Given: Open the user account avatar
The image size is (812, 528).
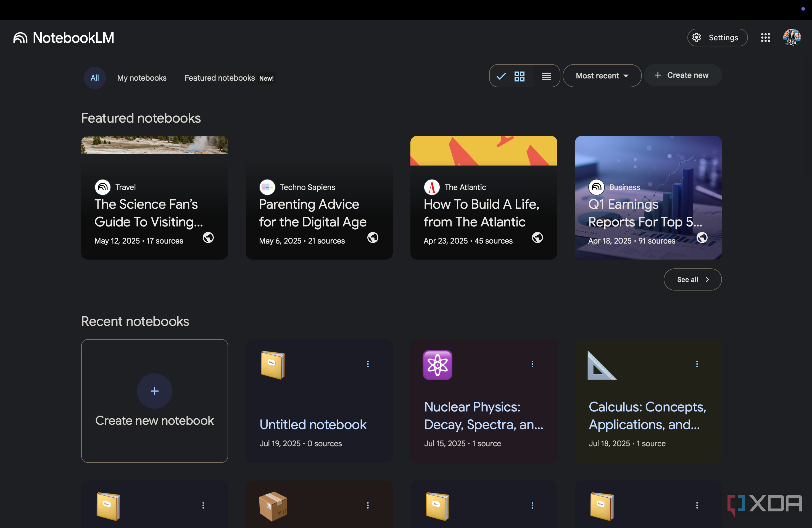Looking at the screenshot, I should click(792, 38).
